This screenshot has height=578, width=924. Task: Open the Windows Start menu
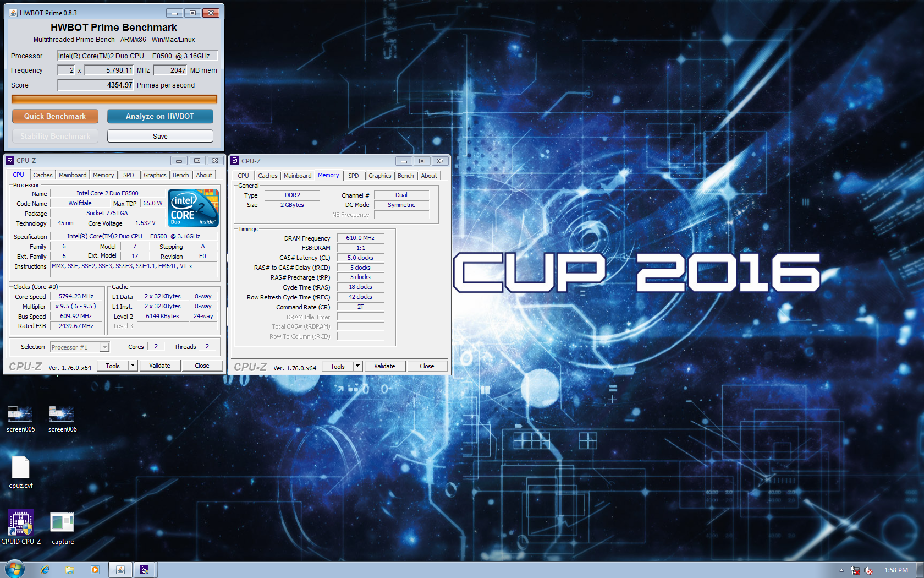click(15, 570)
